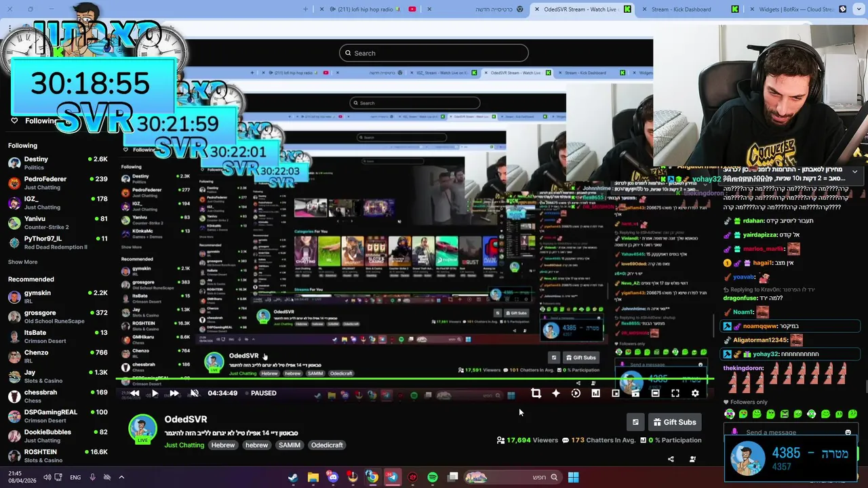Open Destiny channel in Following list

58,163
